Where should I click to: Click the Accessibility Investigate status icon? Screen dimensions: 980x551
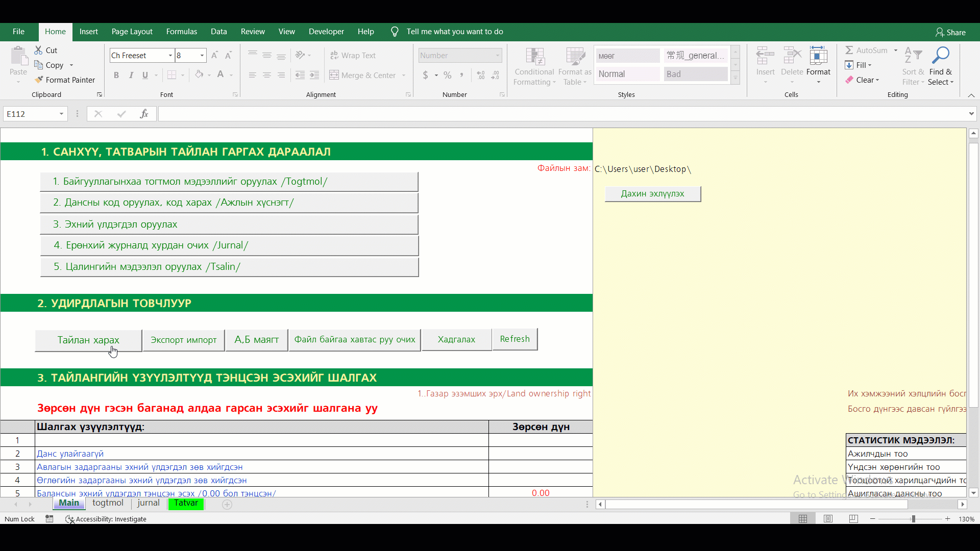69,519
